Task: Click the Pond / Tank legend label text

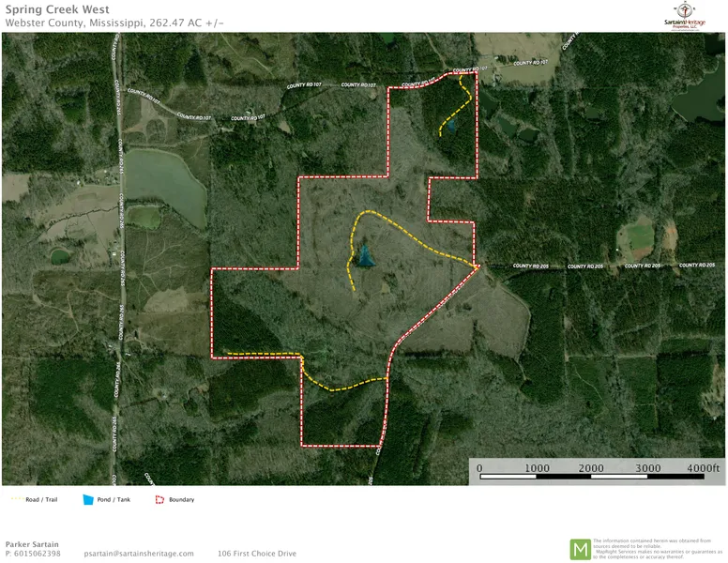Action: [x=114, y=499]
